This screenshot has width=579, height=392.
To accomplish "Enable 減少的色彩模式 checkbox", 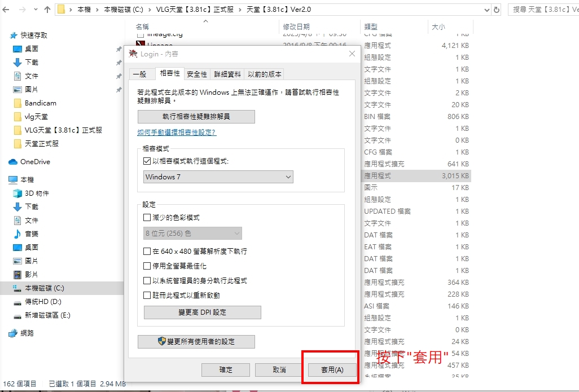I will click(x=147, y=218).
